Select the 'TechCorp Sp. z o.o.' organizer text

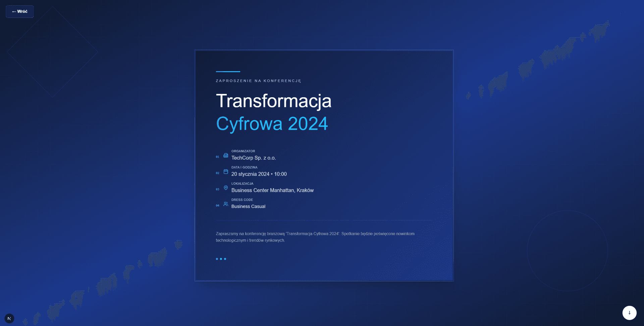254,158
